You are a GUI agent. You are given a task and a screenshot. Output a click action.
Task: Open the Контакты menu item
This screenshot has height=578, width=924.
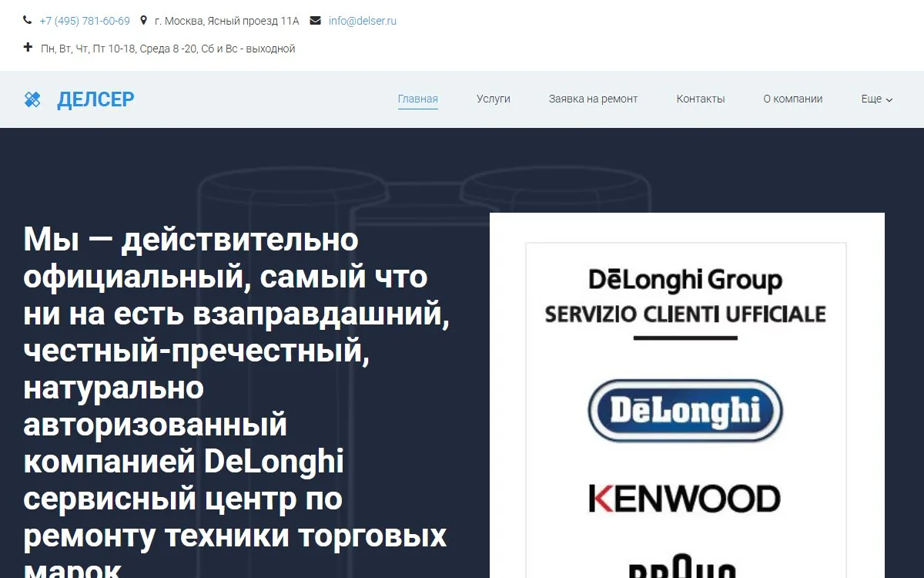(701, 99)
